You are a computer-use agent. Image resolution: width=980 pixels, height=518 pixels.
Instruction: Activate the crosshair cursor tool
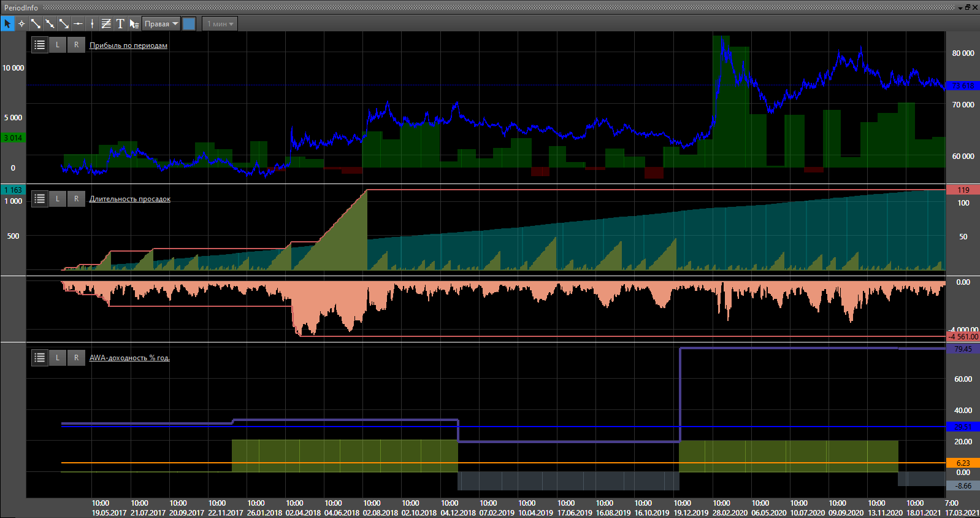[x=21, y=24]
